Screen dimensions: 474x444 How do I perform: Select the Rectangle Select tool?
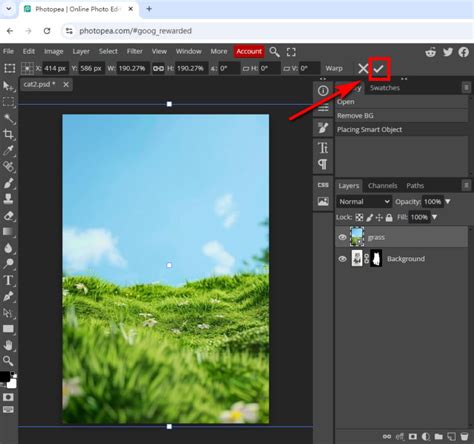(8, 102)
